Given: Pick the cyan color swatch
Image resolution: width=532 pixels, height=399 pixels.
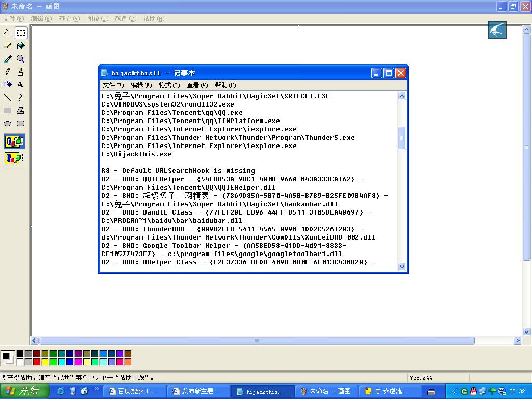Looking at the screenshot, I should 61,362.
